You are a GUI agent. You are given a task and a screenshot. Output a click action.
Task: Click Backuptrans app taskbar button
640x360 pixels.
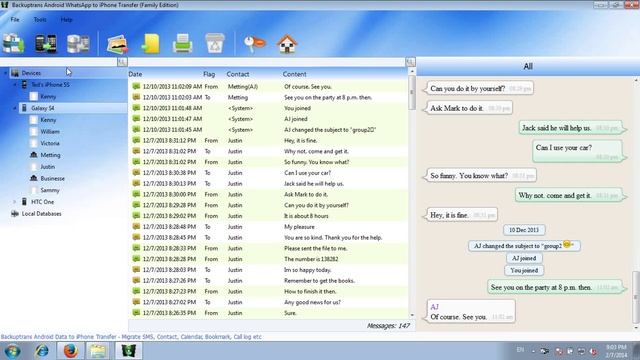(x=128, y=351)
